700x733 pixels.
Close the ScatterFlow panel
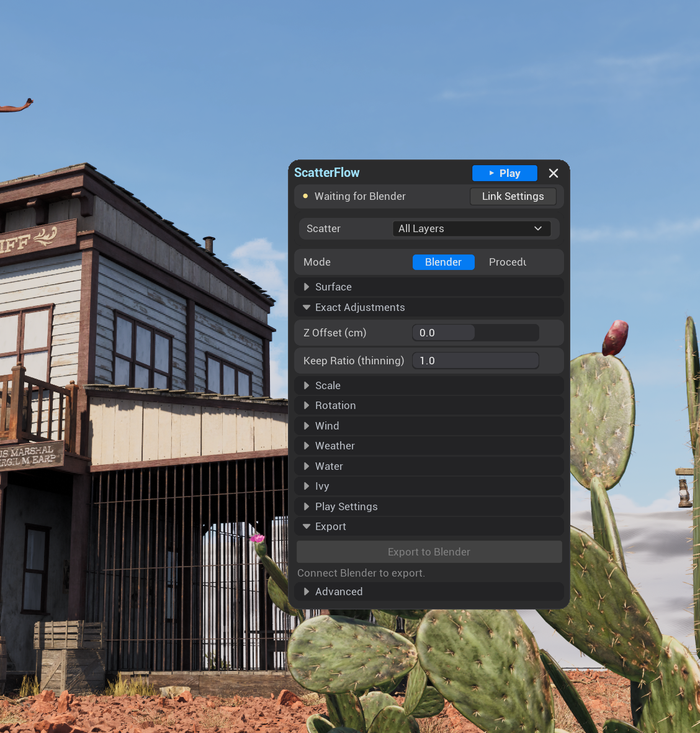tap(554, 173)
